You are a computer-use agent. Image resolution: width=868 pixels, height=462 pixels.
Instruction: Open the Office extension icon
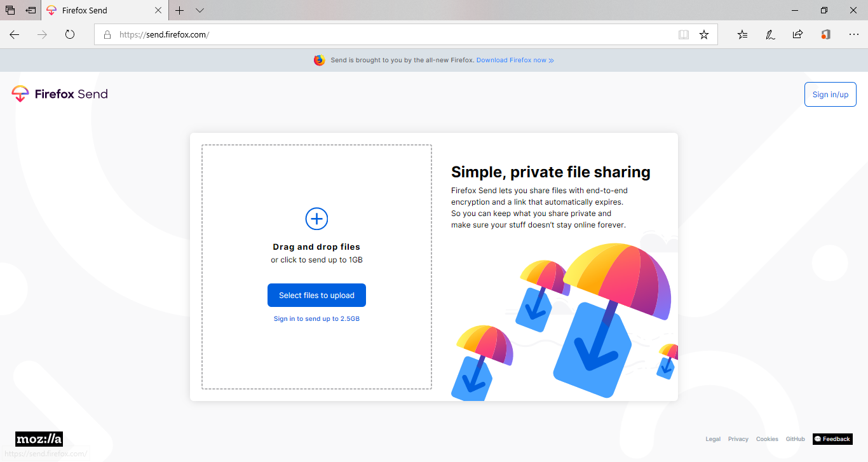[825, 35]
